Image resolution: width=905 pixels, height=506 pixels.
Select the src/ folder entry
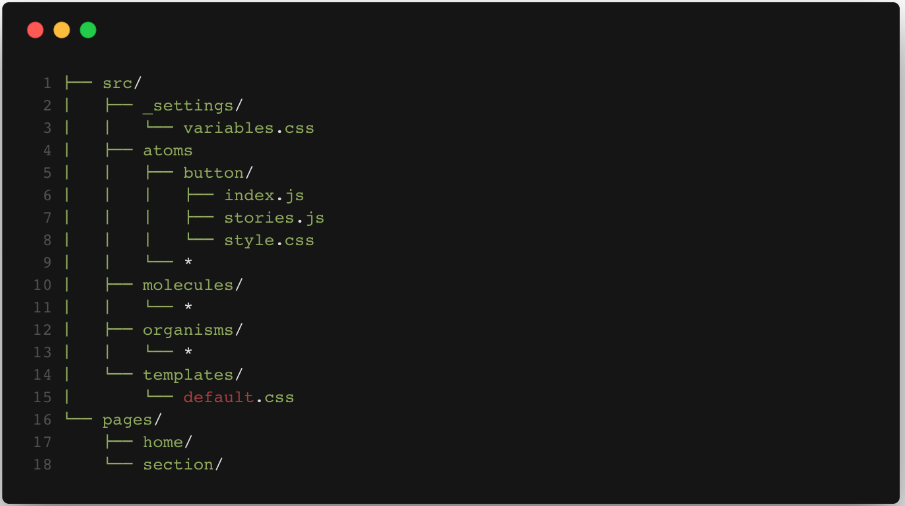[122, 83]
